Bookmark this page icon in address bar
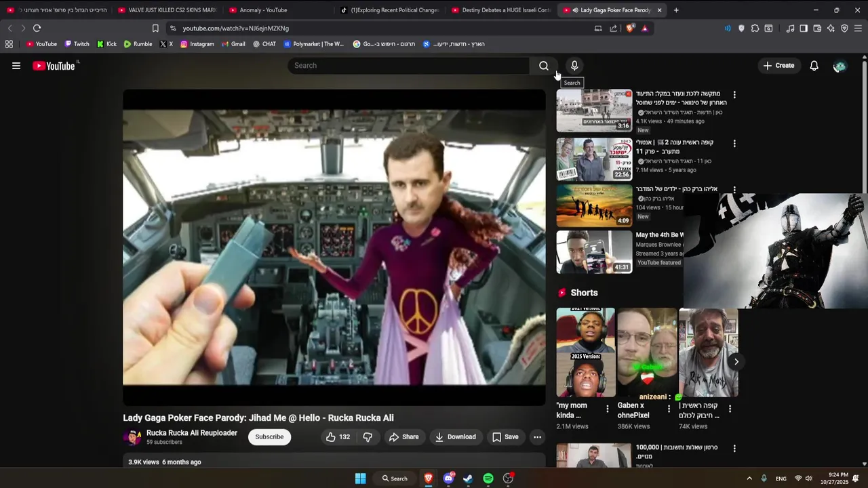 [155, 28]
